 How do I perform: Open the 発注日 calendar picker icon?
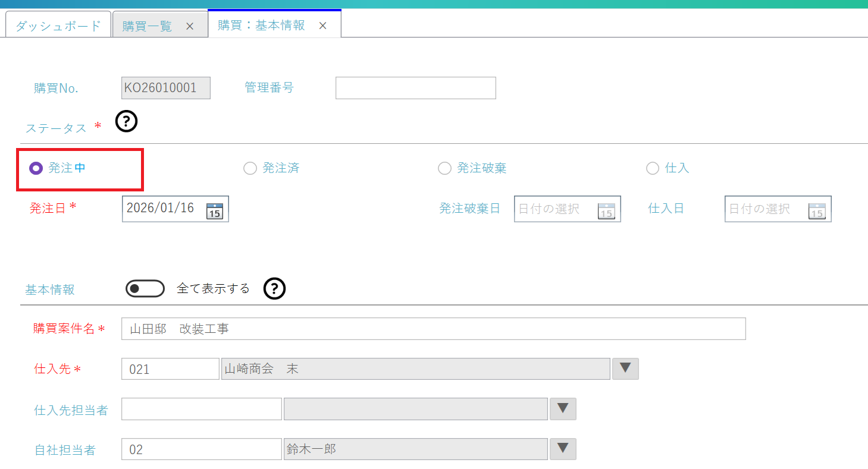click(214, 210)
